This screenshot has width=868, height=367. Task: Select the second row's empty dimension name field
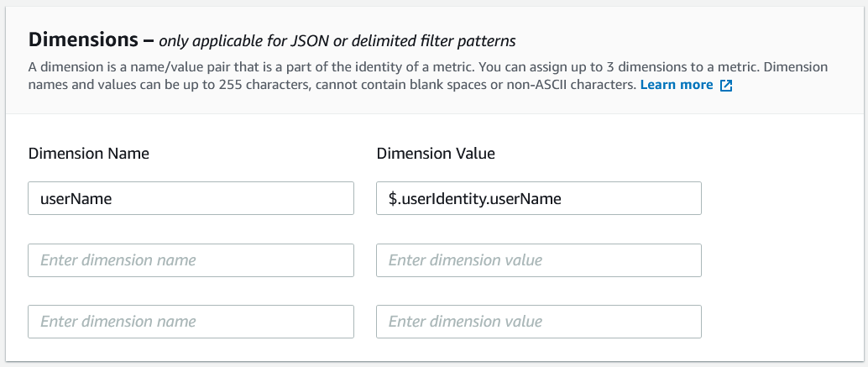[x=191, y=260]
